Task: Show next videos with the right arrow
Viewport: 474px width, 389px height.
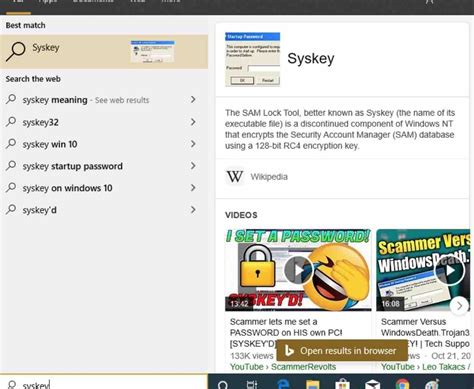Action: coord(459,305)
